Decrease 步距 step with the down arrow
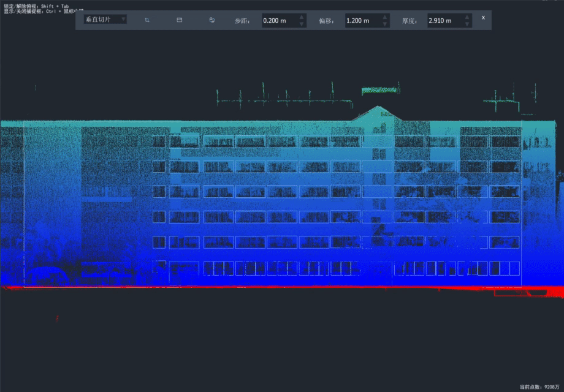This screenshot has width=564, height=392. pos(302,24)
